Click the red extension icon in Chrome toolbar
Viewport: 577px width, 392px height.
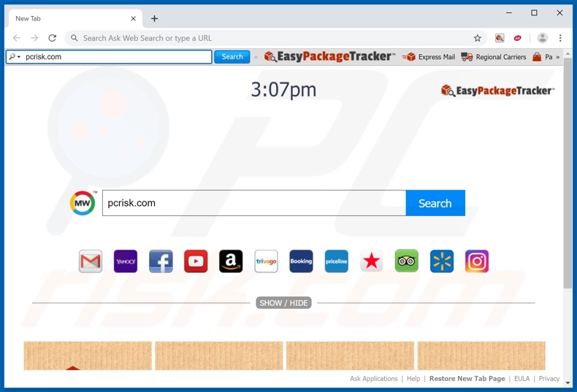(x=517, y=38)
